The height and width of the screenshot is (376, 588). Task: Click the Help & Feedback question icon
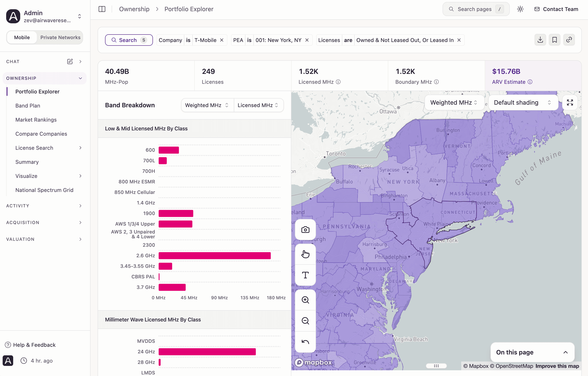tap(8, 345)
